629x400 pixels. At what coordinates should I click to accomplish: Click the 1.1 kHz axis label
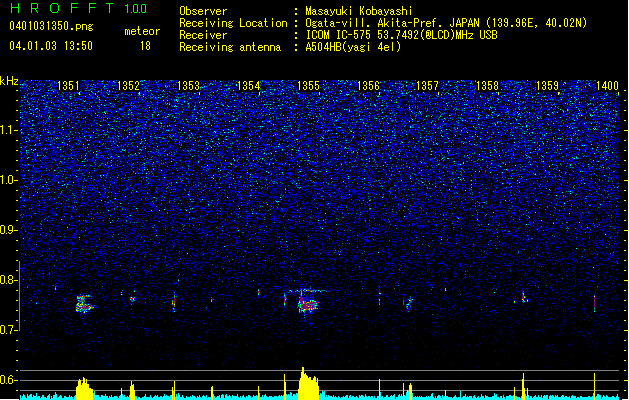[9, 130]
